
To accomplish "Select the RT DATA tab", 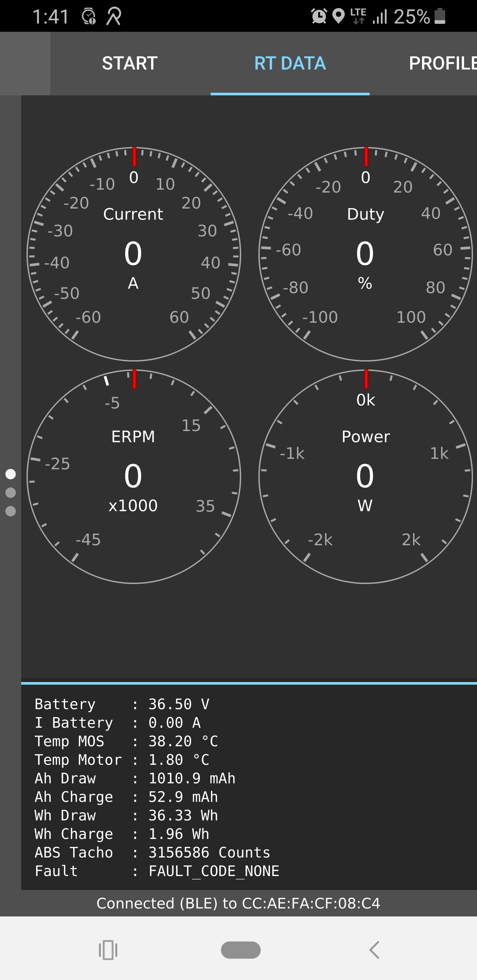I will point(290,63).
